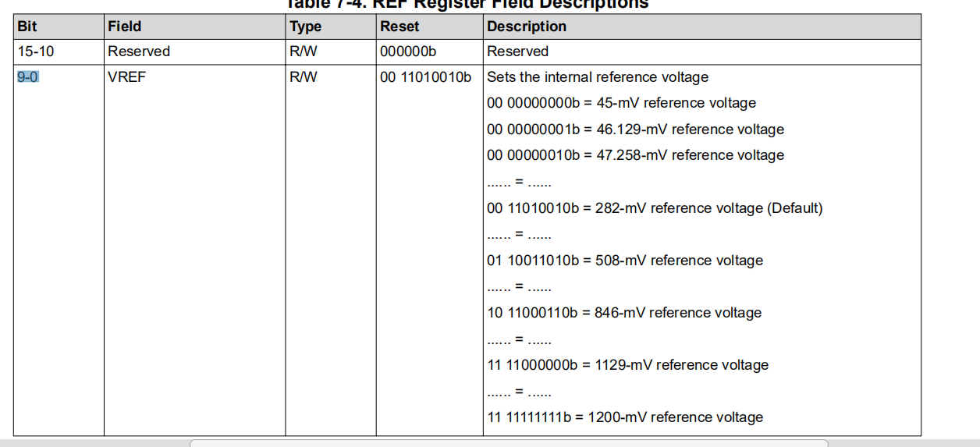980x447 pixels.
Task: Click the Reserved field name cell
Action: (x=139, y=51)
